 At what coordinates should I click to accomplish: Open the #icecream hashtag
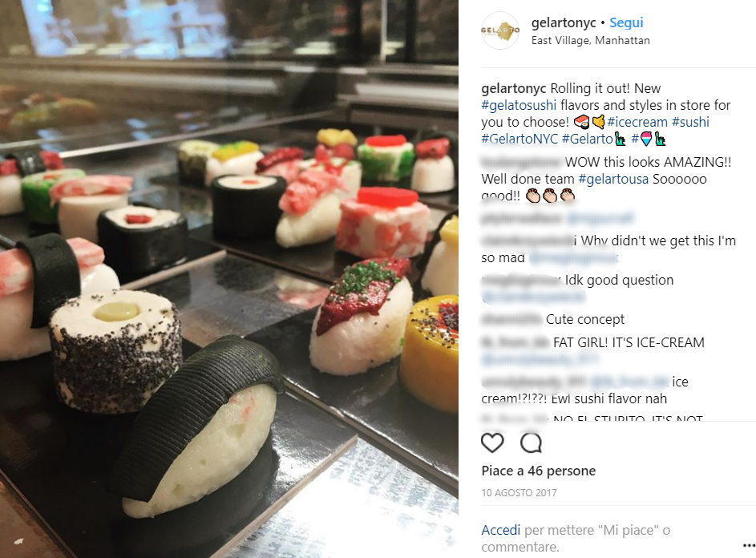(x=637, y=122)
